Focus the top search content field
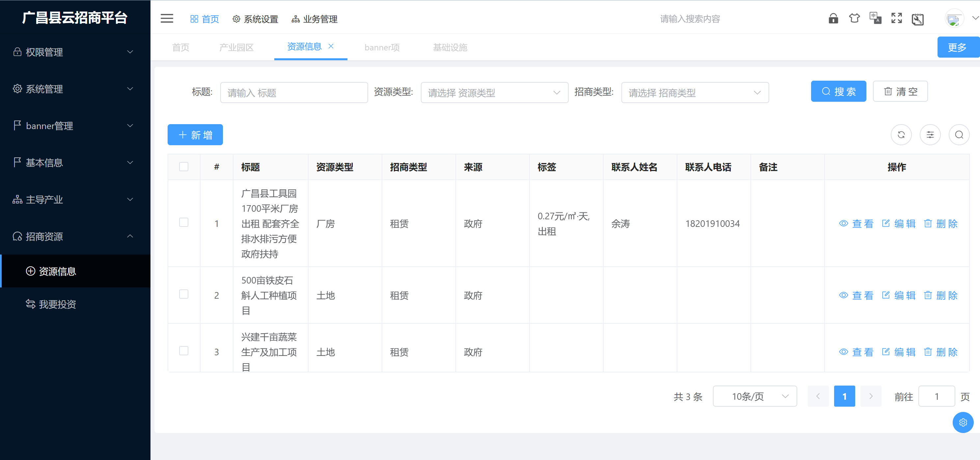The width and height of the screenshot is (980, 460). (690, 19)
